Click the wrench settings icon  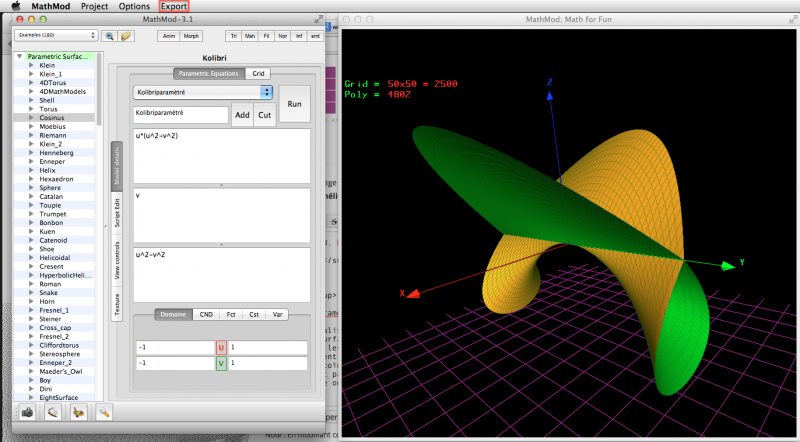pos(104,412)
